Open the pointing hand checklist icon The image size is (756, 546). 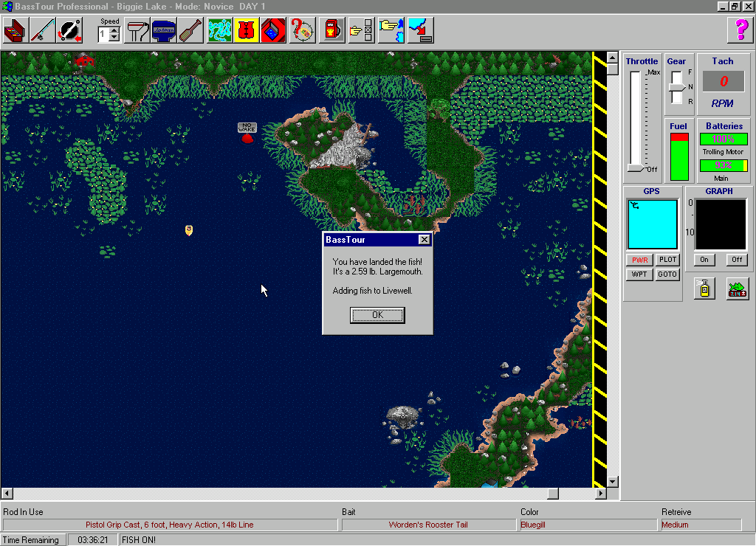click(x=362, y=30)
